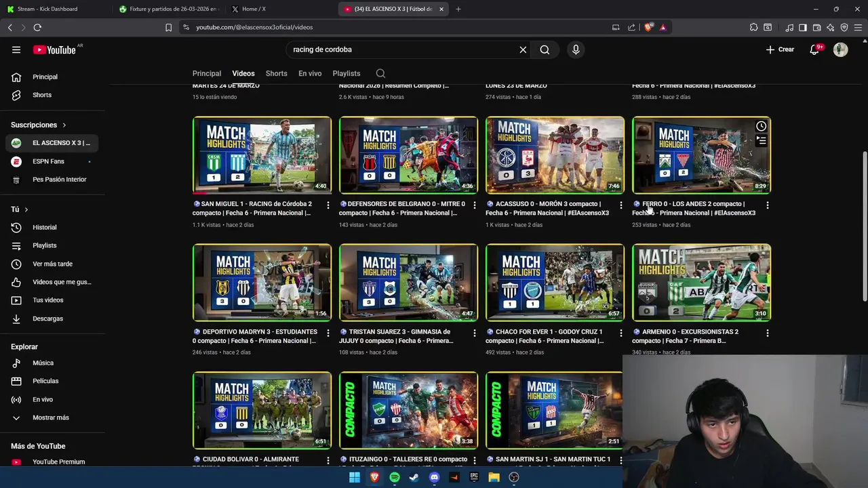Play the ACASSUSO 0 - MORÓN 3 thumbnail
The image size is (868, 488).
point(555,155)
